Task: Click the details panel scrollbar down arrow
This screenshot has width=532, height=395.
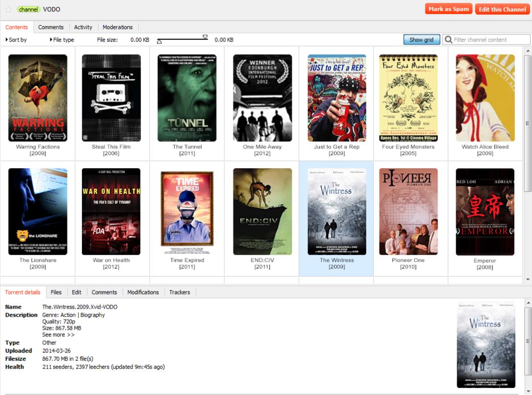Action: pos(527,392)
